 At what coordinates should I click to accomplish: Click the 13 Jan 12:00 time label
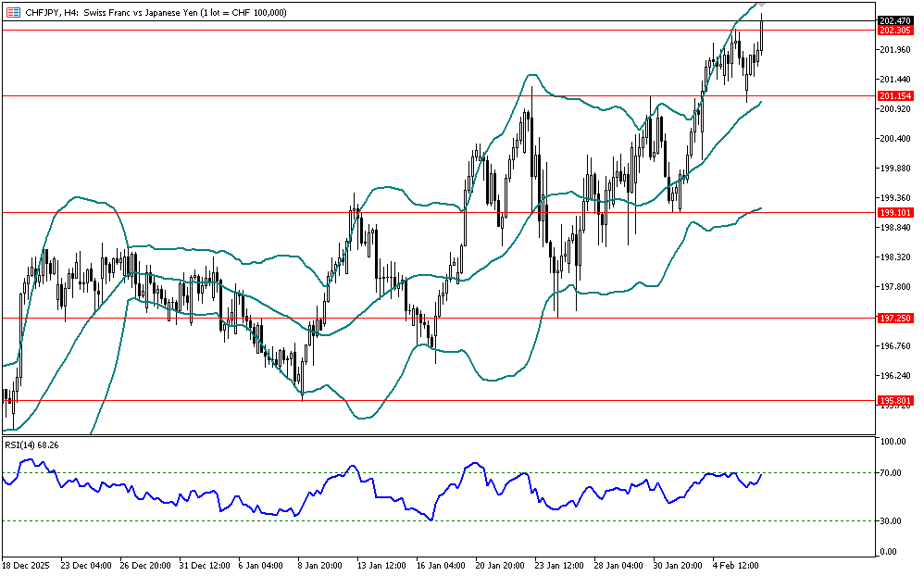coord(380,564)
